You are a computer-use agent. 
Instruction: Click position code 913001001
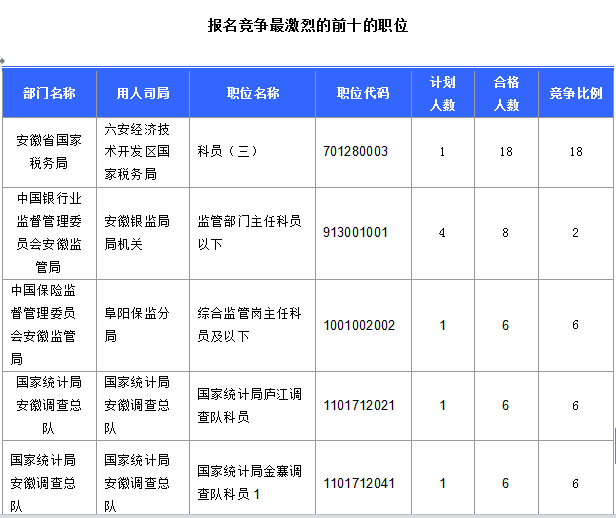pos(355,232)
